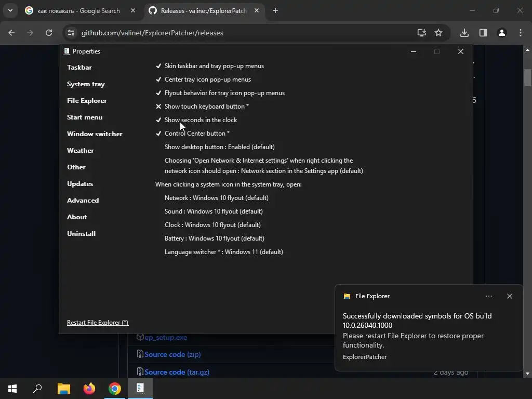532x399 pixels.
Task: Open the Start menu section
Action: point(85,117)
